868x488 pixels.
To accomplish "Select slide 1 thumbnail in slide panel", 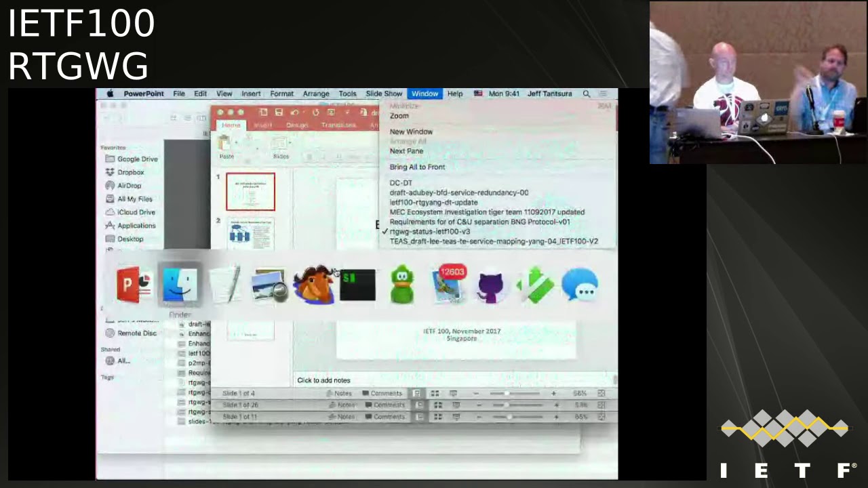I will 250,192.
